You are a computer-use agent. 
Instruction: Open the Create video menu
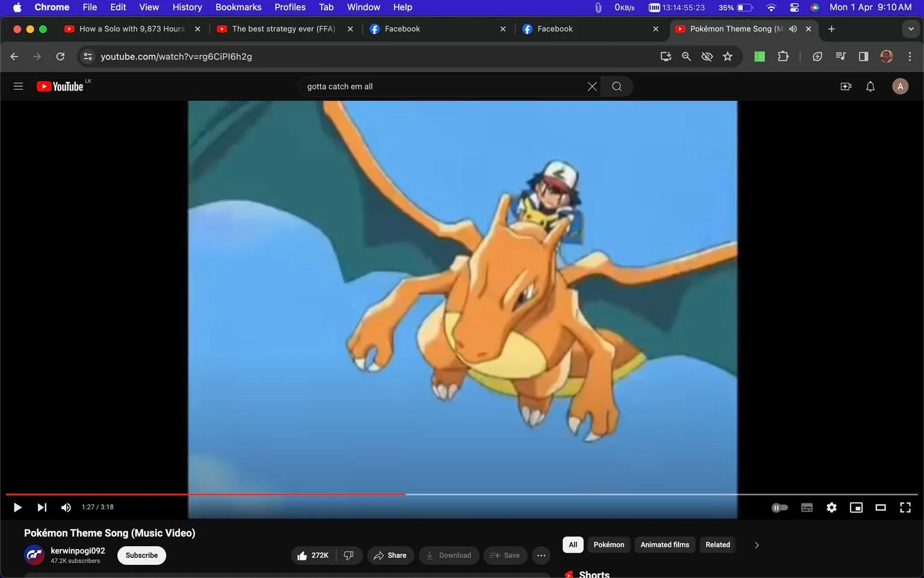coord(846,86)
